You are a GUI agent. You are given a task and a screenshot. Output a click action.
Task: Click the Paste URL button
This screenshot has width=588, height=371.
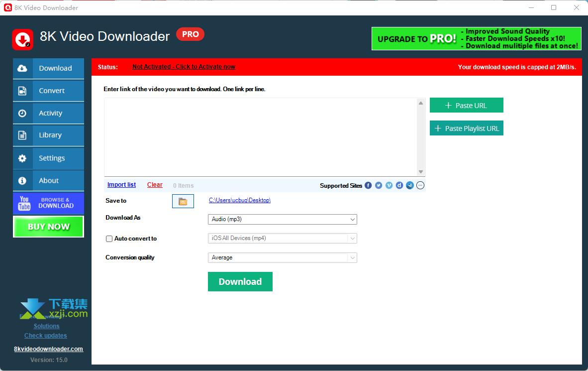467,106
